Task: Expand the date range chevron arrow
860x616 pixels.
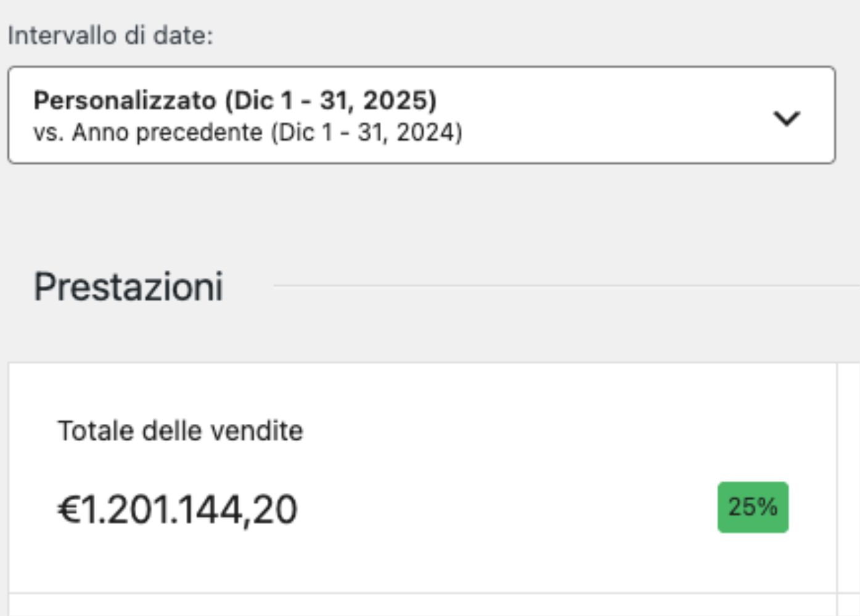Action: (787, 117)
